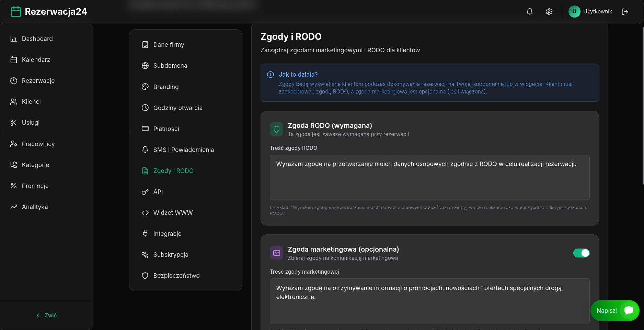Edit the Treść zgody RODO text field

coord(429,177)
